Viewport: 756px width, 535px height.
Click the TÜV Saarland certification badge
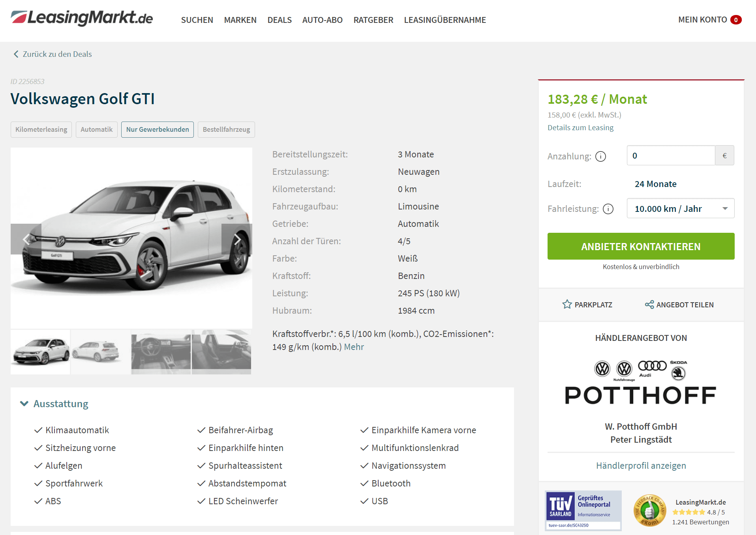(583, 510)
